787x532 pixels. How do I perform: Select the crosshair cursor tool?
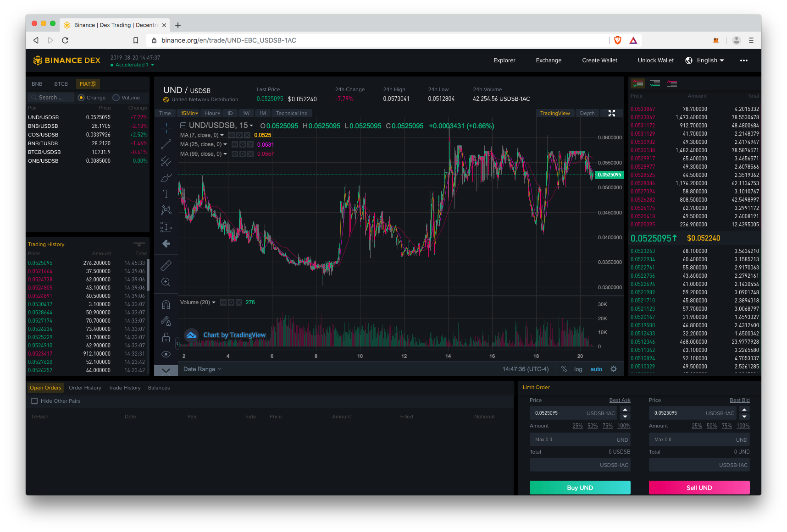166,127
